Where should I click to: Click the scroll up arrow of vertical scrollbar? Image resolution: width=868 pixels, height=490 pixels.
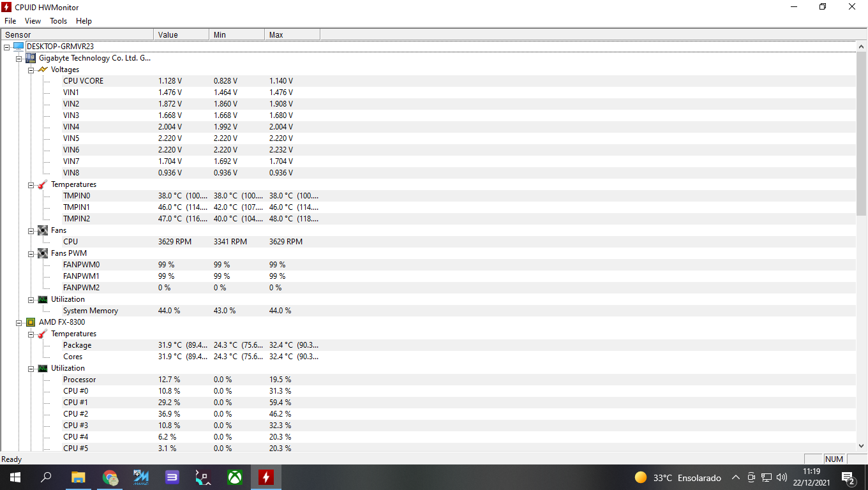coord(861,47)
